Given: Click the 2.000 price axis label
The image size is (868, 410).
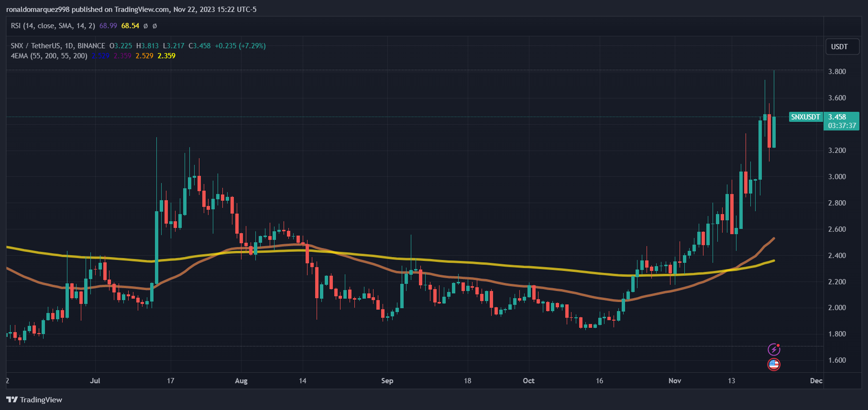Looking at the screenshot, I should click(837, 308).
